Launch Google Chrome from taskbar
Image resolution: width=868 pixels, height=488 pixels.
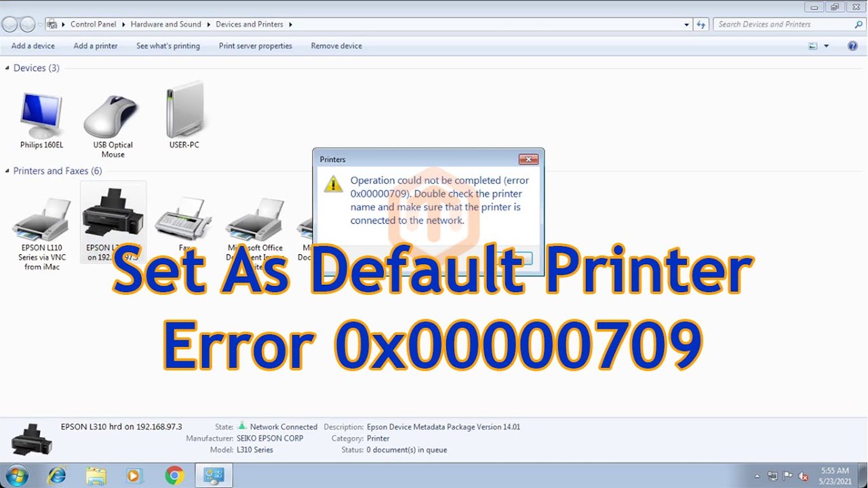pos(174,476)
